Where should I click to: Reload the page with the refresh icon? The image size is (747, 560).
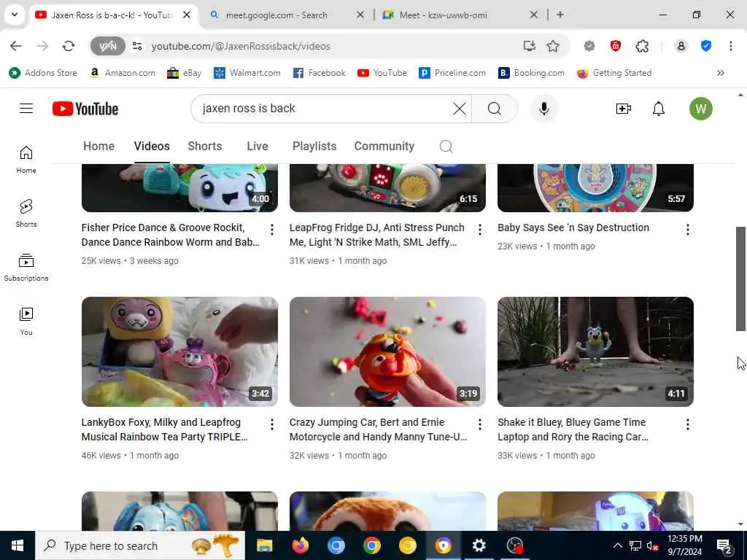(x=69, y=46)
